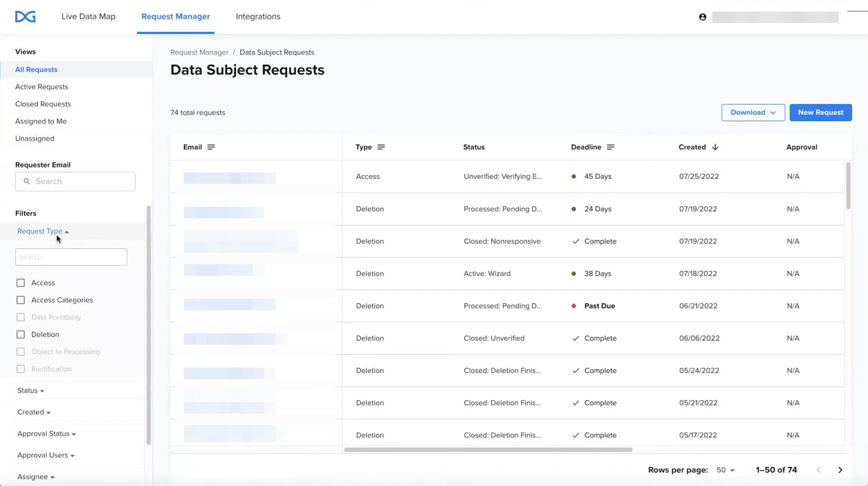This screenshot has width=868, height=486.
Task: Click the Status column header
Action: click(x=474, y=147)
